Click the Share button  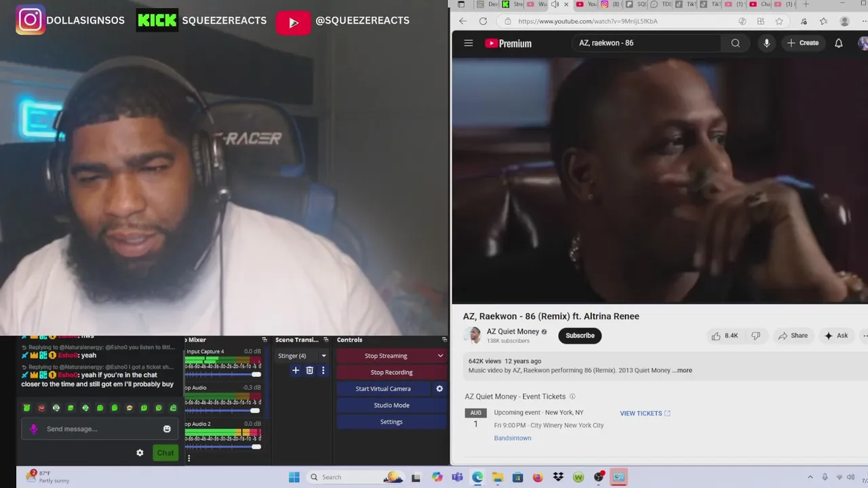point(793,335)
